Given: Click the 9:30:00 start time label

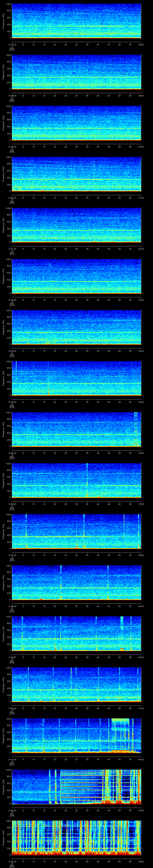Looking at the screenshot, I should click(x=12, y=198).
